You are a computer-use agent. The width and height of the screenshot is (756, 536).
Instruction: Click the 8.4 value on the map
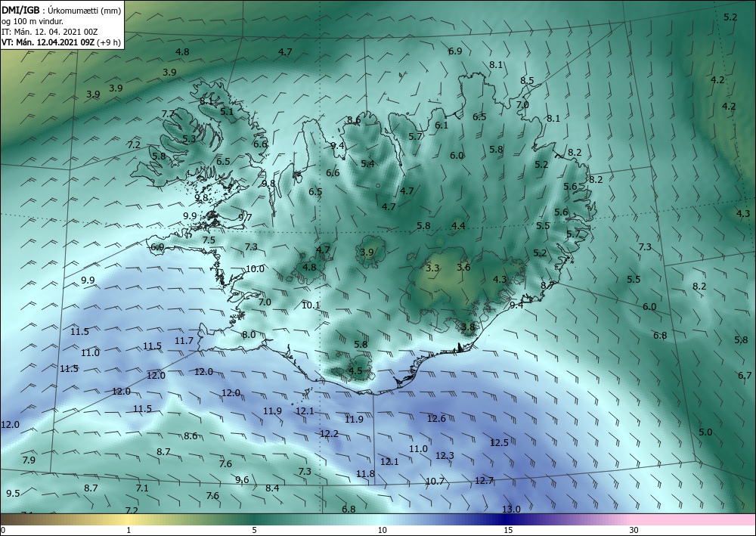coord(272,488)
